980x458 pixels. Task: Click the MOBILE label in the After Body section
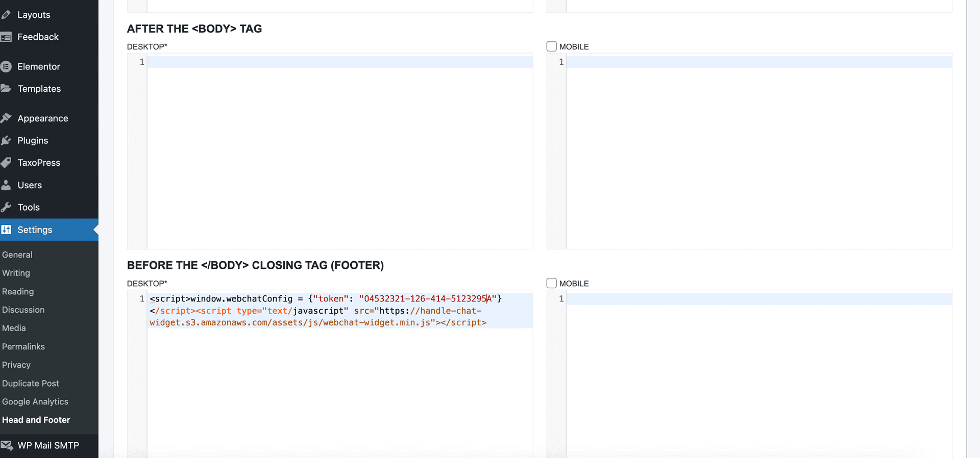point(574,46)
